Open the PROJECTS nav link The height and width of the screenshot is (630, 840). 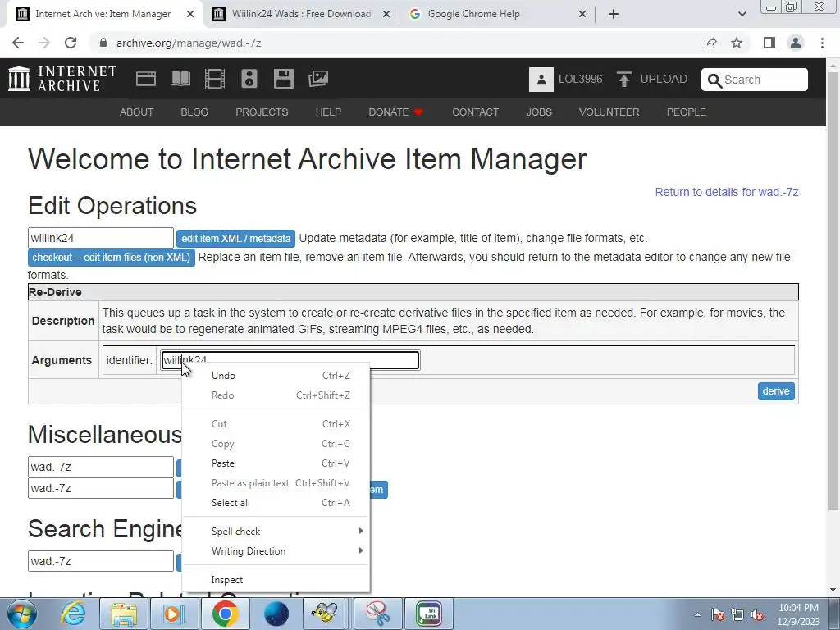[x=262, y=112]
